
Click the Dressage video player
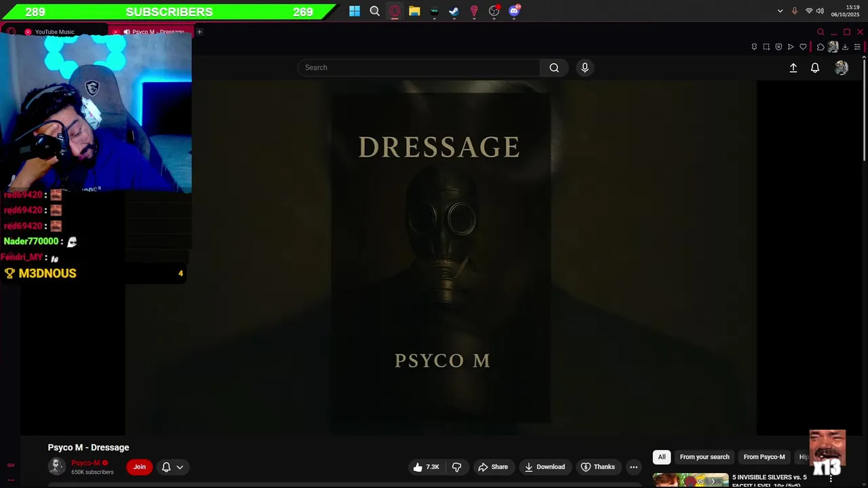pos(441,258)
